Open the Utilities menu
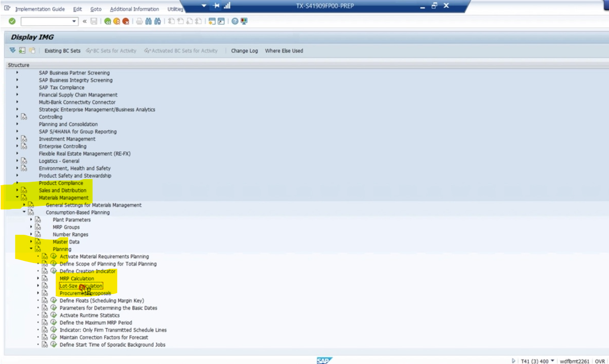 point(175,9)
